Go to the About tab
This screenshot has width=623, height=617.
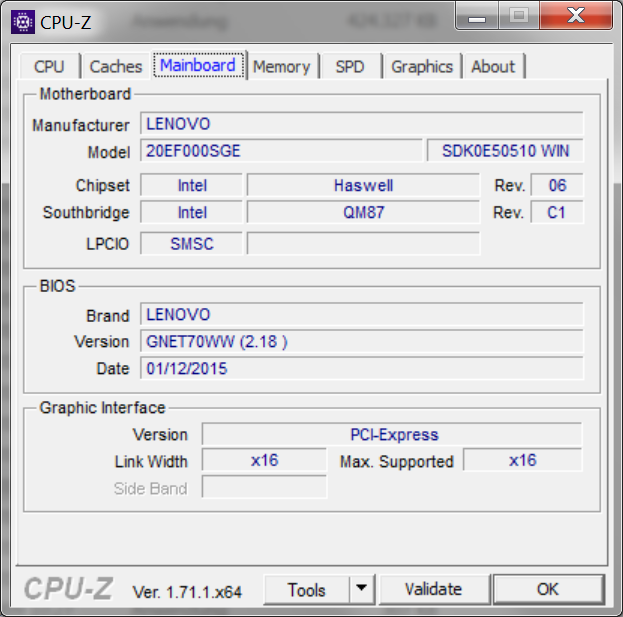pyautogui.click(x=493, y=66)
